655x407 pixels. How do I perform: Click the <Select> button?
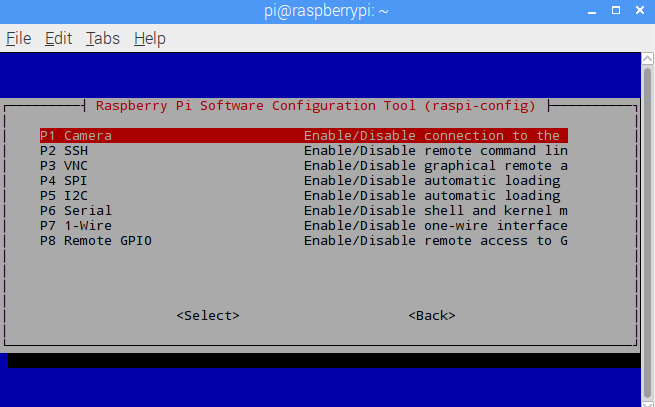[x=208, y=315]
